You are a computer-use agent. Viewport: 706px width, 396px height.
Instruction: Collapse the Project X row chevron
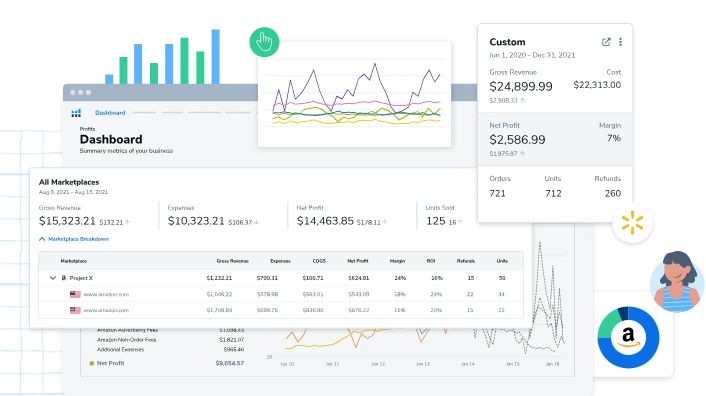(53, 278)
